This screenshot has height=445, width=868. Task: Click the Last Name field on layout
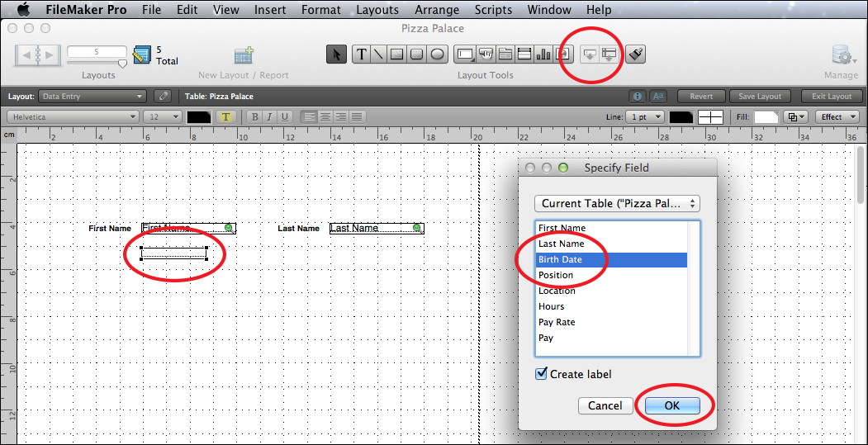tap(377, 228)
